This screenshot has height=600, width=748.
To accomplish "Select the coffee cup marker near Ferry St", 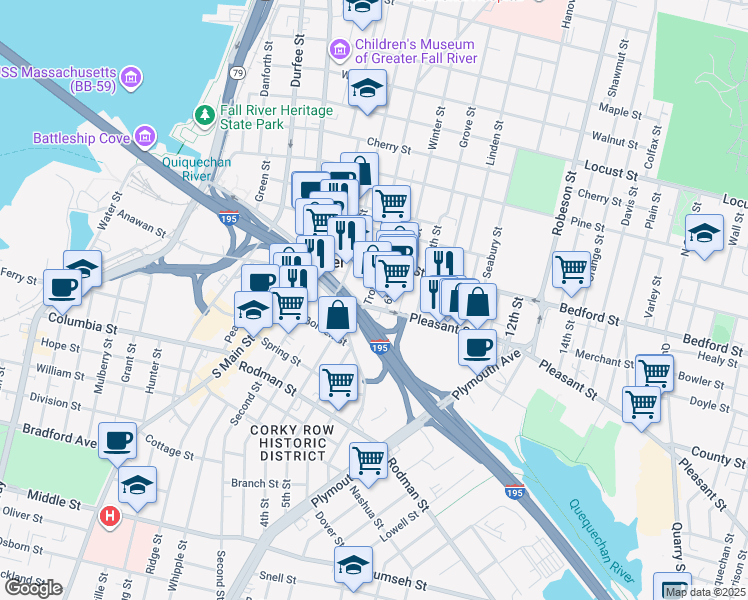I will 62,288.
